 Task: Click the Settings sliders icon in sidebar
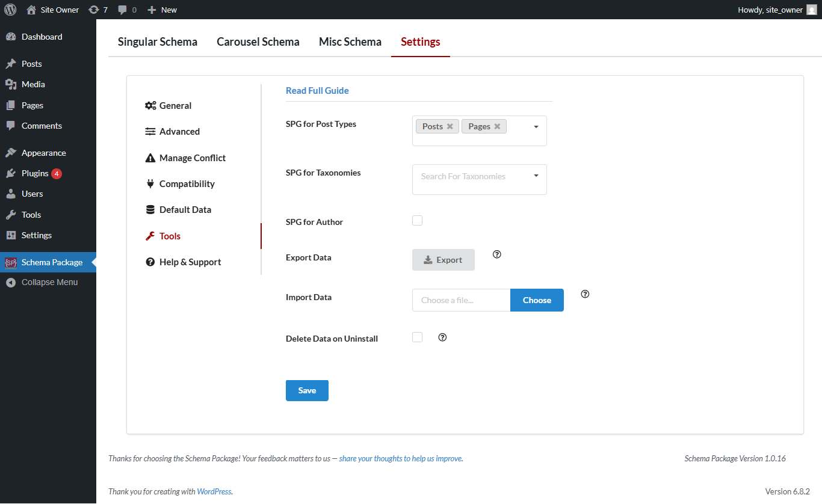pyautogui.click(x=11, y=235)
